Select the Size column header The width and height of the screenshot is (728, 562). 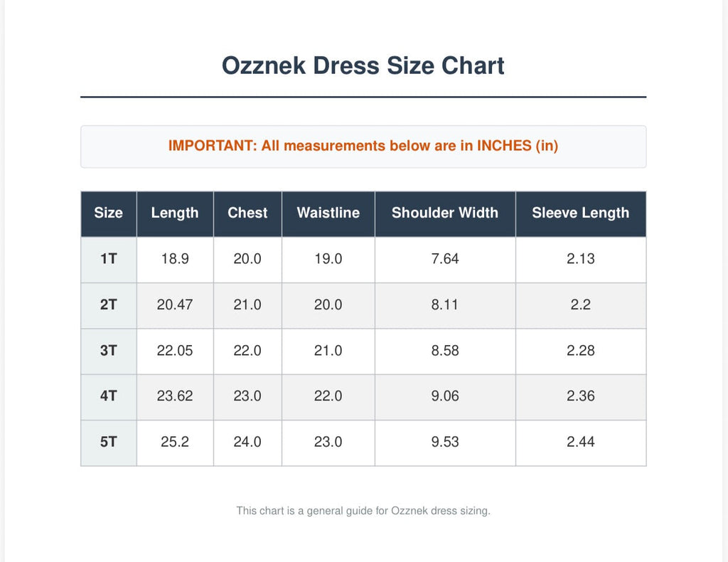(109, 213)
